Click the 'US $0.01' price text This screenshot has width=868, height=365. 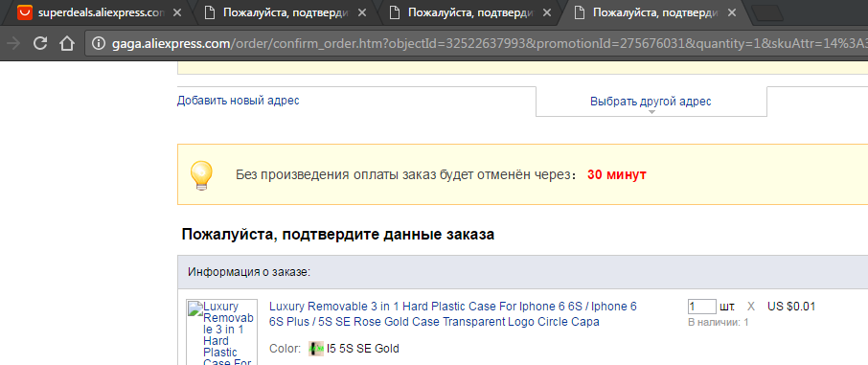(x=791, y=307)
